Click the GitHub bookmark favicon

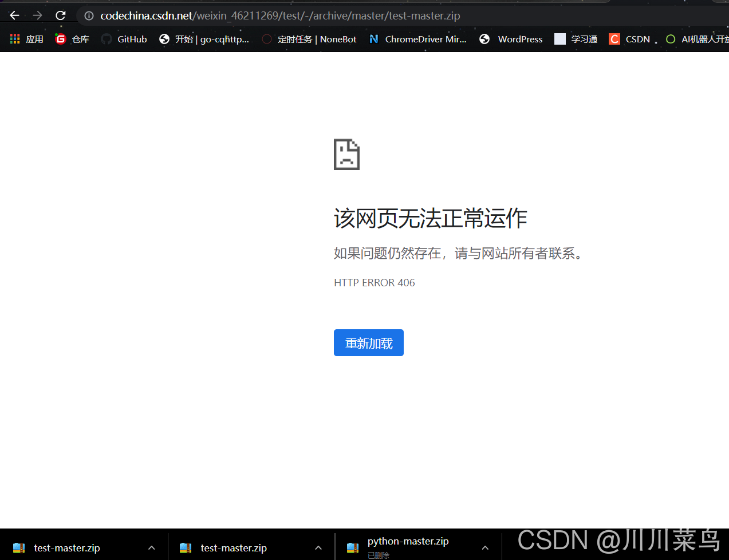pyautogui.click(x=107, y=39)
